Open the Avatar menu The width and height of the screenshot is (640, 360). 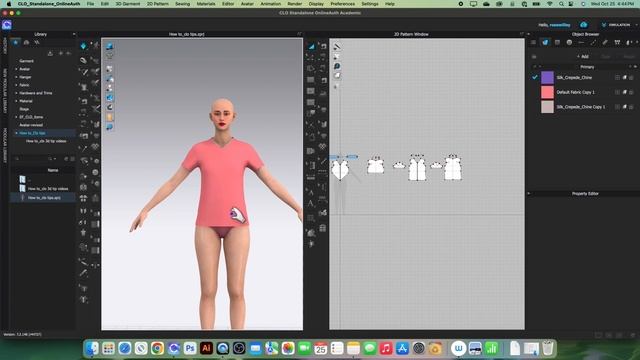coord(247,4)
